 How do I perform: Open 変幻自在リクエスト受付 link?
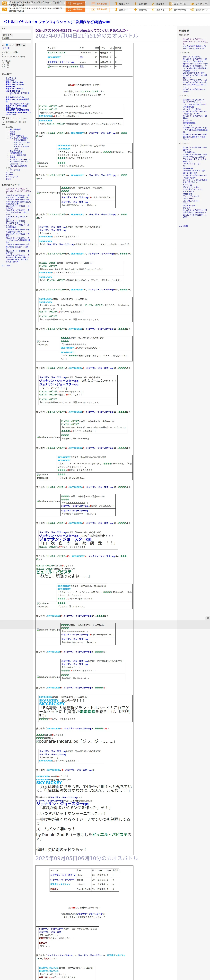19,104
